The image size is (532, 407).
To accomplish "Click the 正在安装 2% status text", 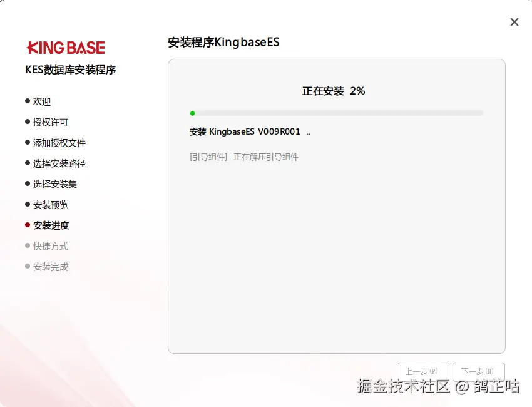I will [334, 91].
